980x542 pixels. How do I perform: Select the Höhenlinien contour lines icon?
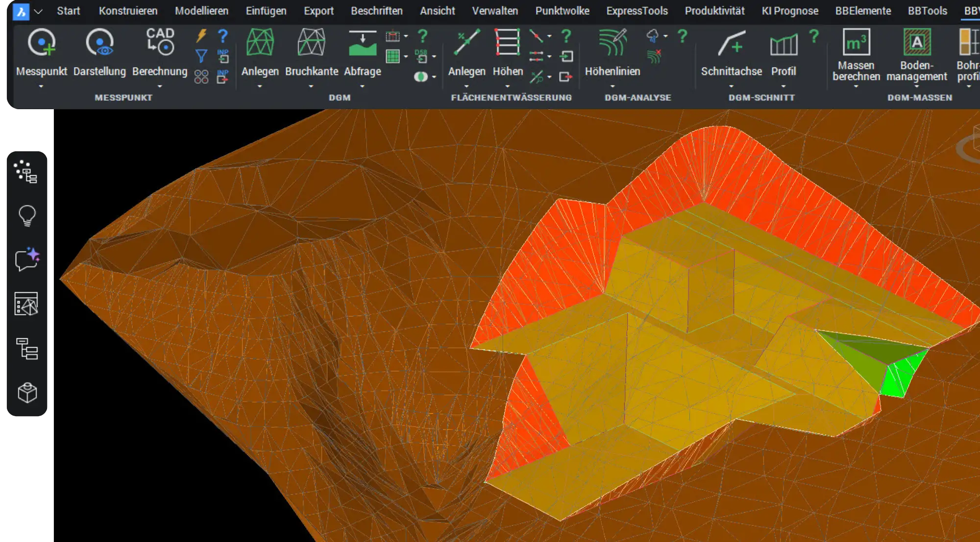pos(612,42)
